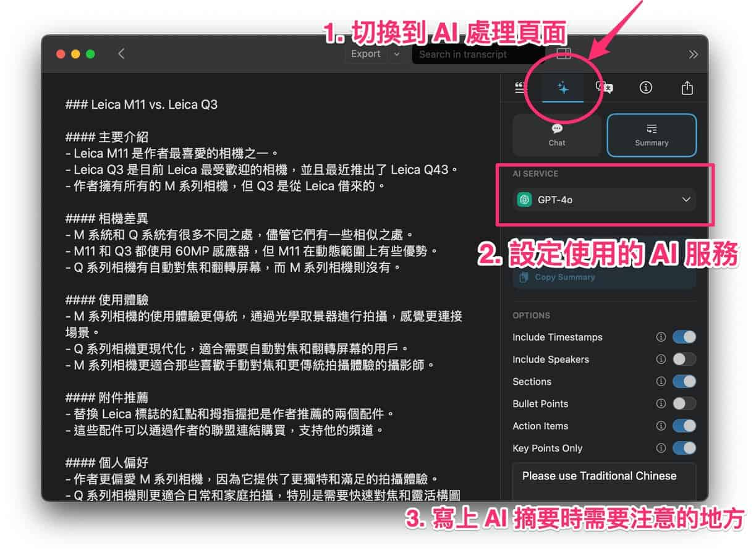Go back using the left chevron
Screen dimensions: 756x556
pos(121,54)
